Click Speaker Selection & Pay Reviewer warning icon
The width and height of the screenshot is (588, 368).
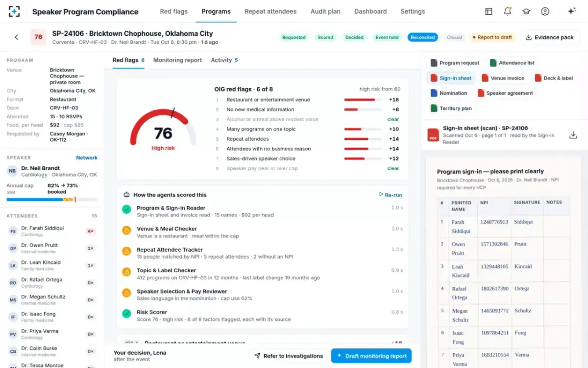point(126,293)
